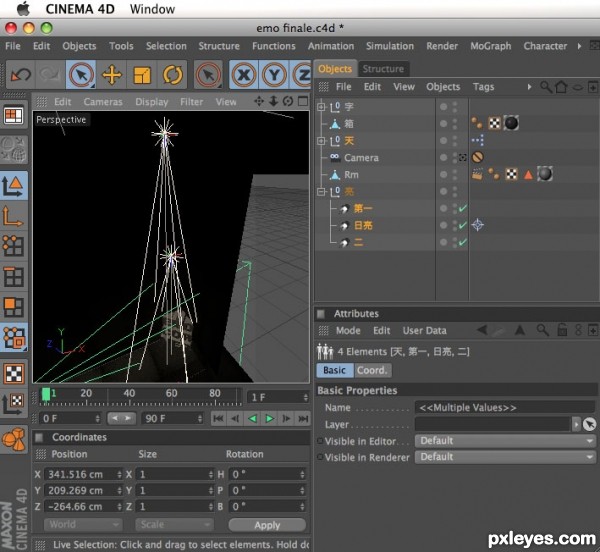Click the protection tag on Camera row
The image size is (600, 552).
[x=478, y=157]
